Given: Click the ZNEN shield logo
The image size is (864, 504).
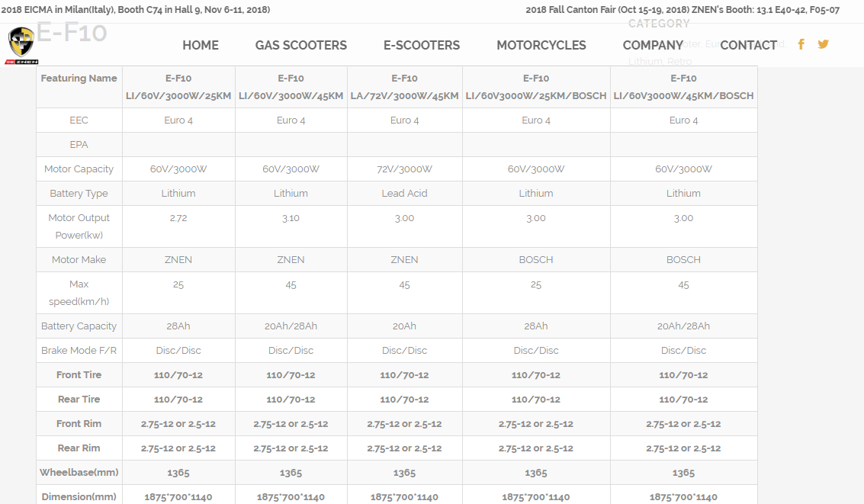Looking at the screenshot, I should tap(22, 46).
